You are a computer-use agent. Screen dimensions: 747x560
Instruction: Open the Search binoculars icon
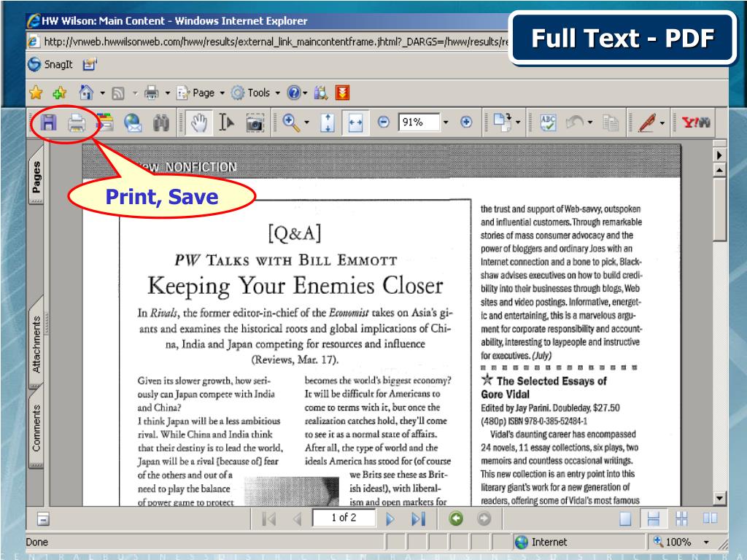(161, 122)
